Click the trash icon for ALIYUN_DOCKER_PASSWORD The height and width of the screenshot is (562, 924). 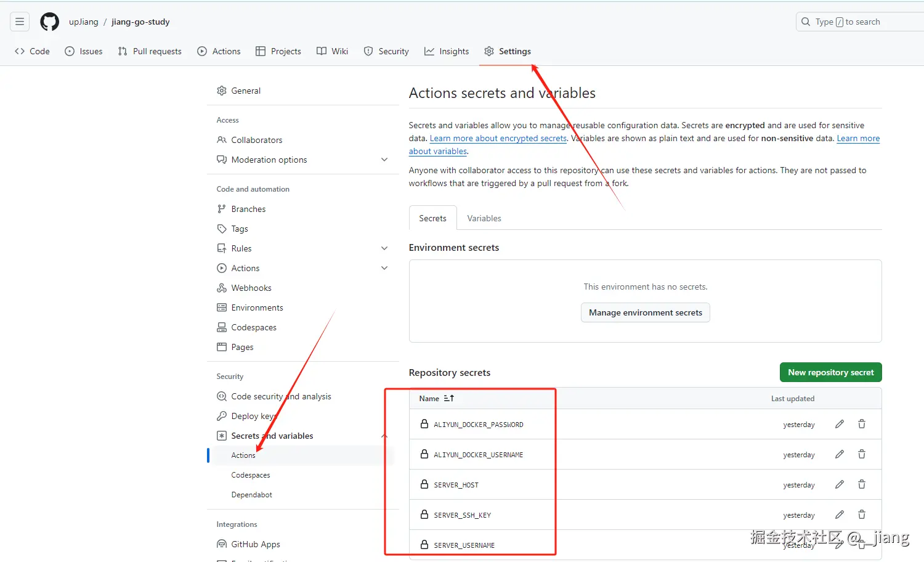point(862,424)
